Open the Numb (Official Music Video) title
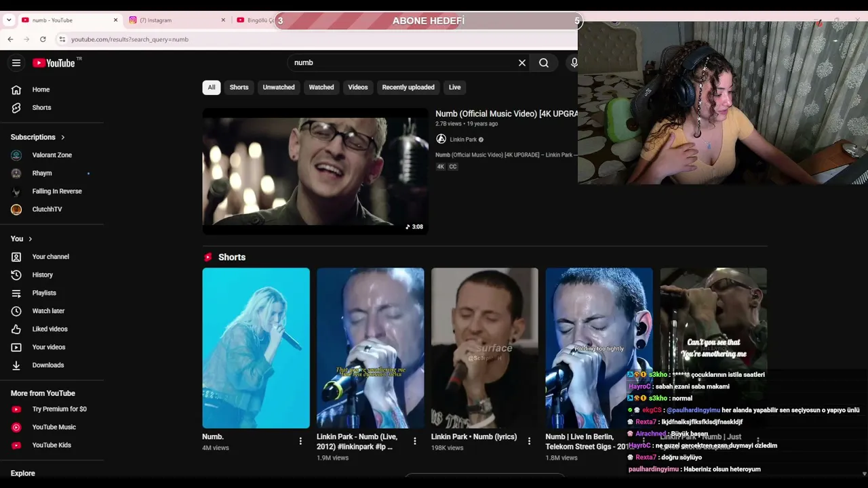 pyautogui.click(x=507, y=114)
